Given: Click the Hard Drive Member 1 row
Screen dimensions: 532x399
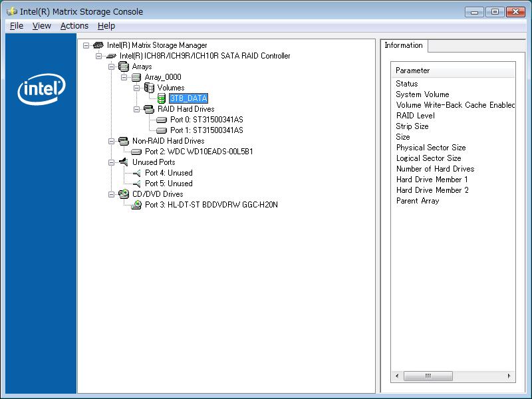Looking at the screenshot, I should pyautogui.click(x=454, y=180).
